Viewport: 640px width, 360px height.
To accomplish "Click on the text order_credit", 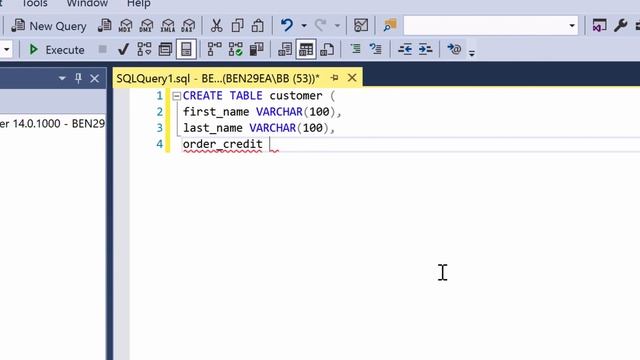I will tap(222, 144).
